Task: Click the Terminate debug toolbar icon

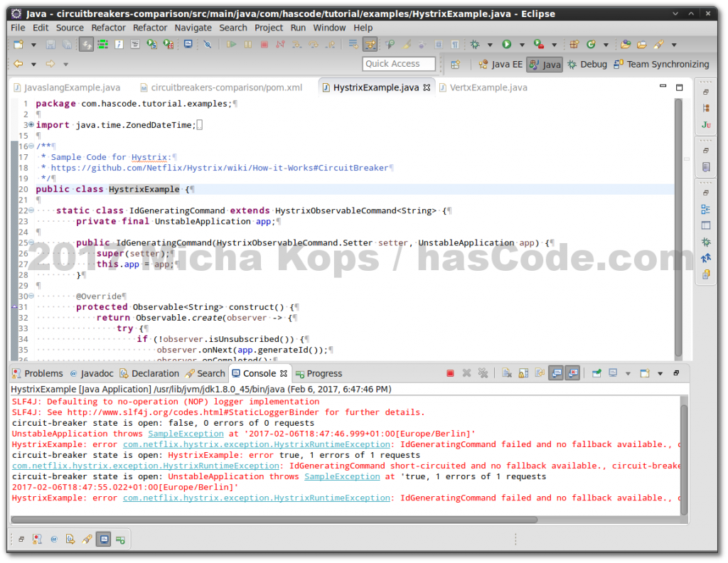Action: (x=264, y=45)
